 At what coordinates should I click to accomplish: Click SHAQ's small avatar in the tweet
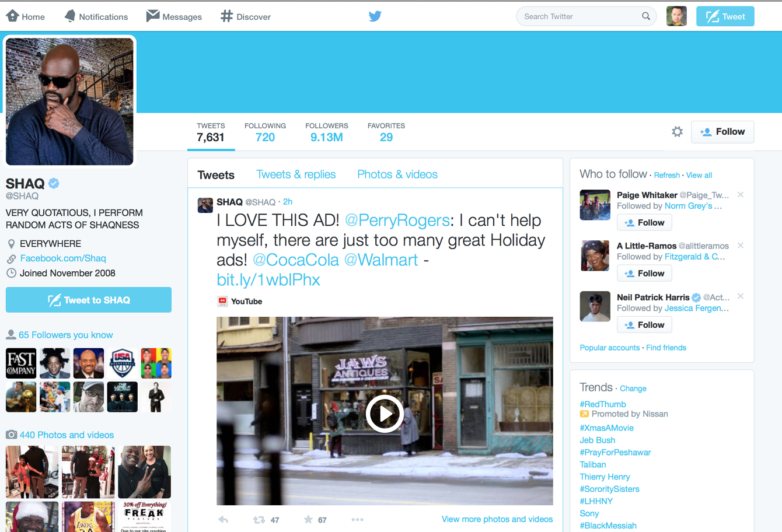pos(205,205)
